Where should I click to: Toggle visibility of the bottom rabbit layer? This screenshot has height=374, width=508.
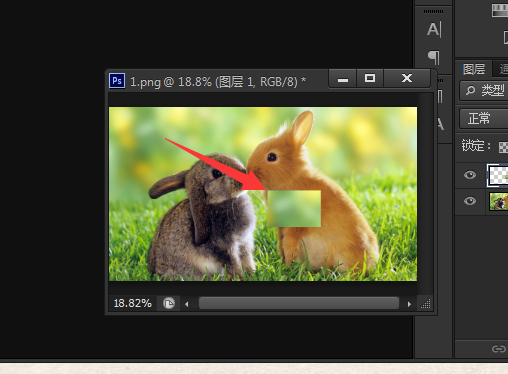470,201
